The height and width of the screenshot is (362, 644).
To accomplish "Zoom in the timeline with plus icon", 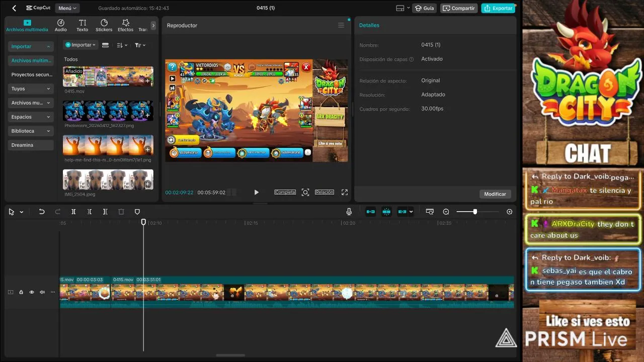I will [509, 212].
